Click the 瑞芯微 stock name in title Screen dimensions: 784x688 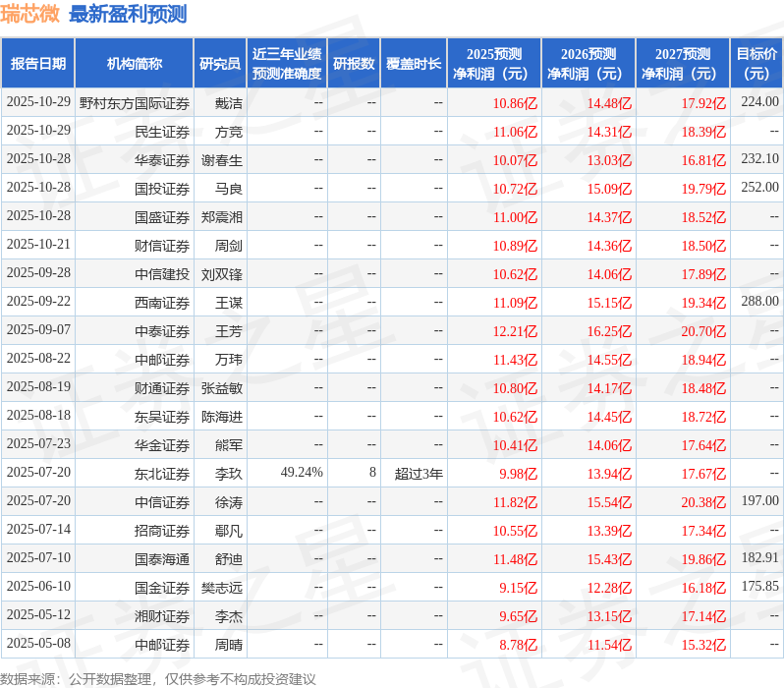[x=29, y=14]
